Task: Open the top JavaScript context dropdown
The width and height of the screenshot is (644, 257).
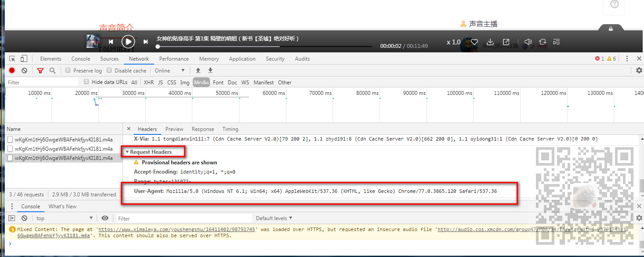Action: 65,218
